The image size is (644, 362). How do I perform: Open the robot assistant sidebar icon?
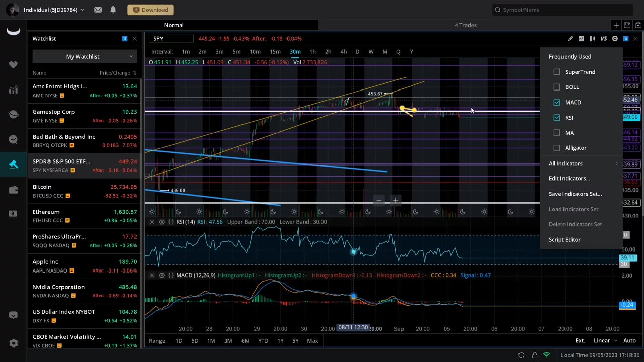(x=13, y=315)
